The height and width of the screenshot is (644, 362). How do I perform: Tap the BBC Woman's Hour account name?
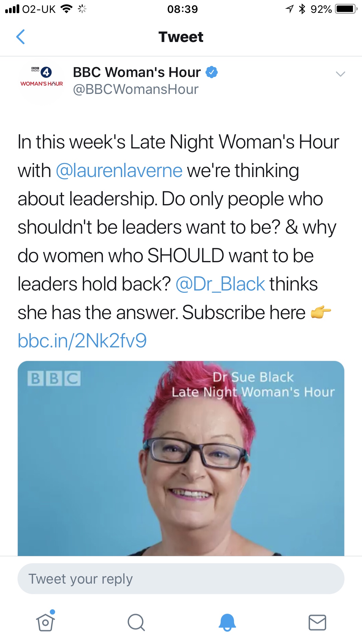[x=137, y=72]
